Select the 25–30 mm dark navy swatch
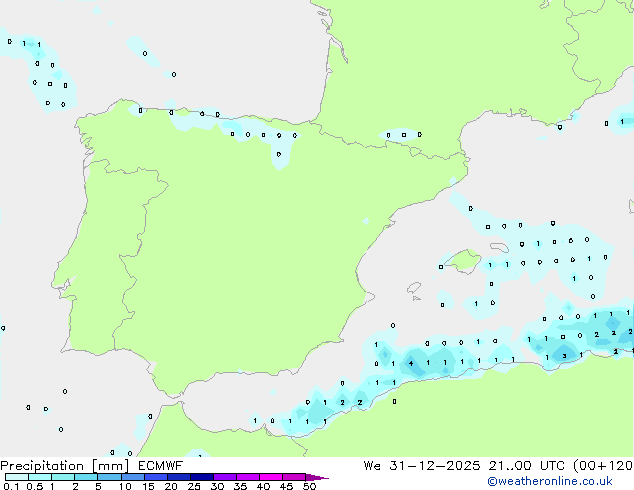The height and width of the screenshot is (490, 634). [x=201, y=477]
